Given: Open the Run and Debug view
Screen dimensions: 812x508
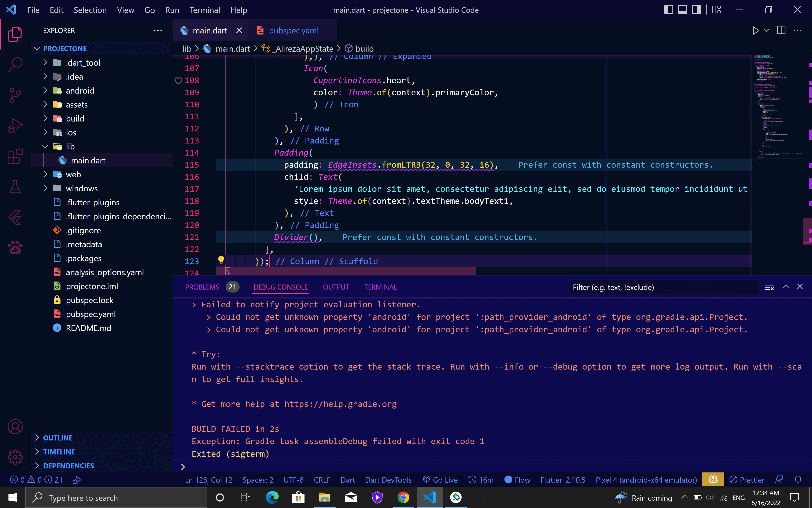Looking at the screenshot, I should [15, 126].
